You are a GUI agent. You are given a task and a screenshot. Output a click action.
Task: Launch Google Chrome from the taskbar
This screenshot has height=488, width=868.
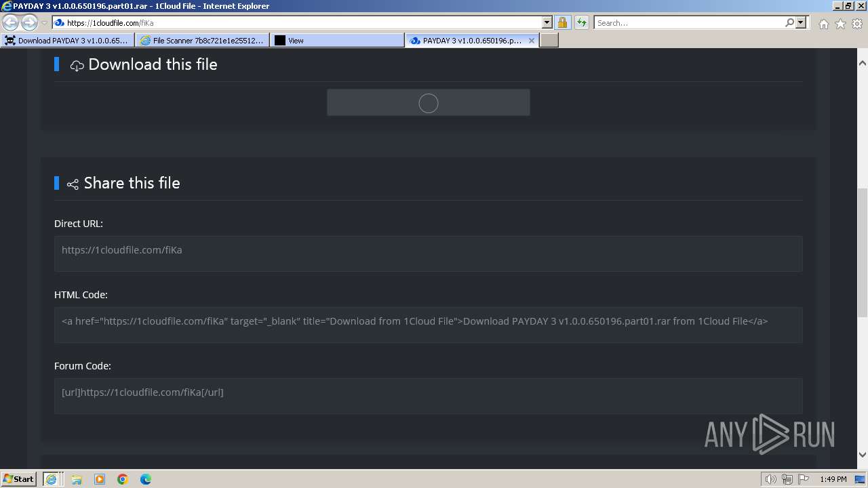click(x=123, y=479)
